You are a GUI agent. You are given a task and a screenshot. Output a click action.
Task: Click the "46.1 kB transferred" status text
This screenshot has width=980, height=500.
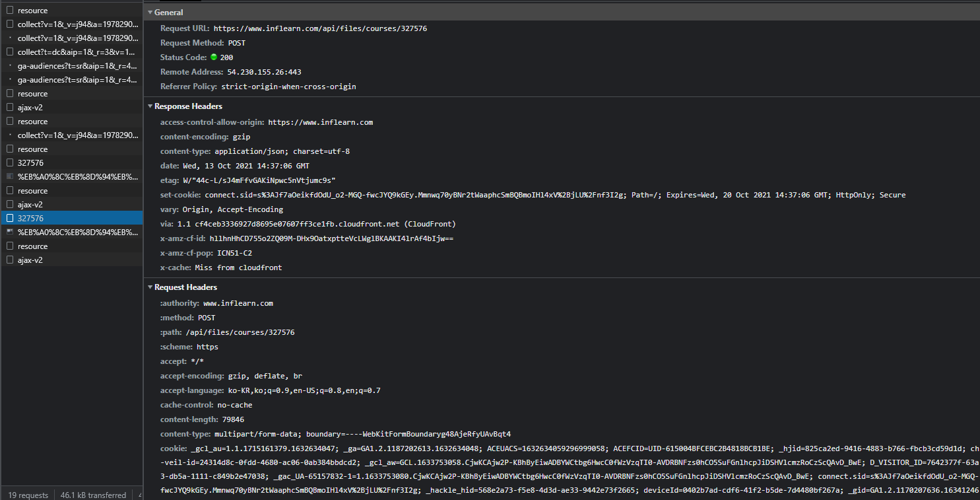[x=93, y=495]
